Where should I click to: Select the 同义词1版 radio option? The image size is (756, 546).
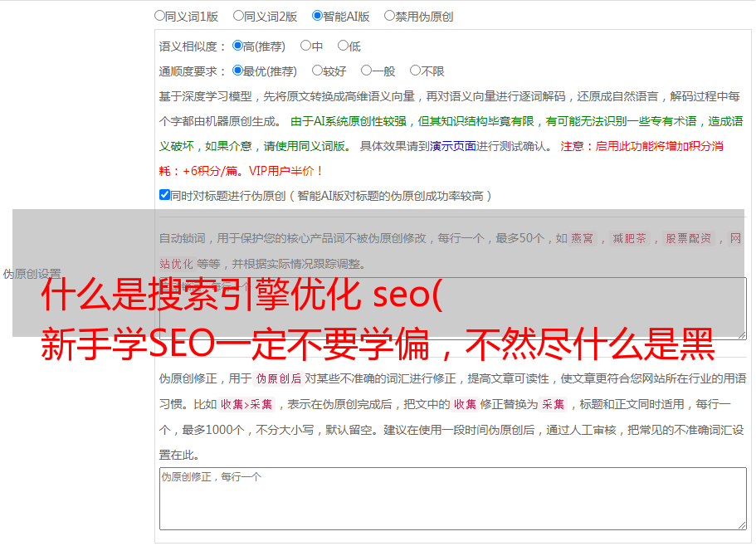coord(159,16)
